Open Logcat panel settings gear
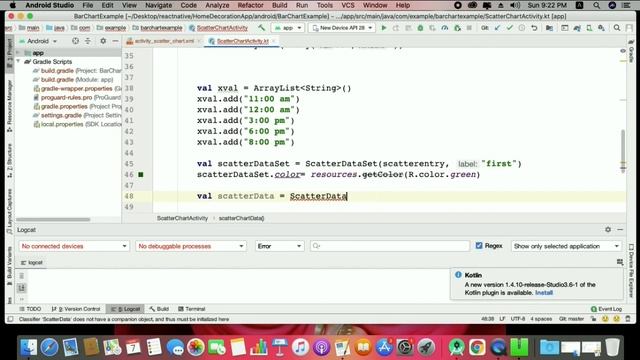 coord(608,229)
